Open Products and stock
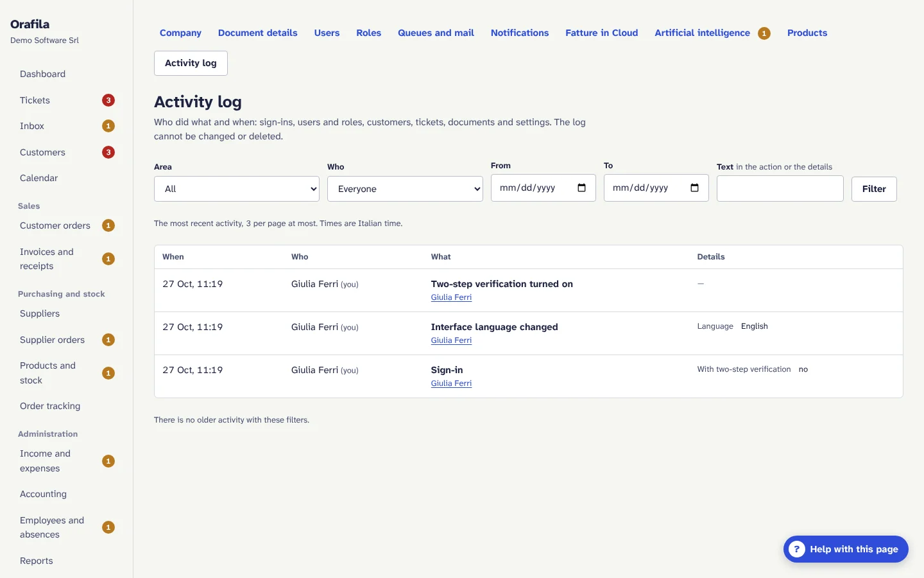 47,373
